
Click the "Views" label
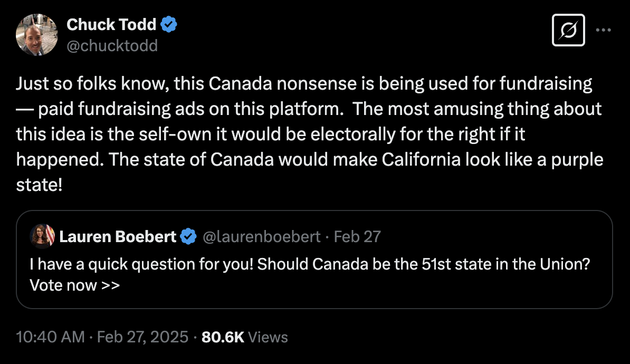tap(268, 337)
